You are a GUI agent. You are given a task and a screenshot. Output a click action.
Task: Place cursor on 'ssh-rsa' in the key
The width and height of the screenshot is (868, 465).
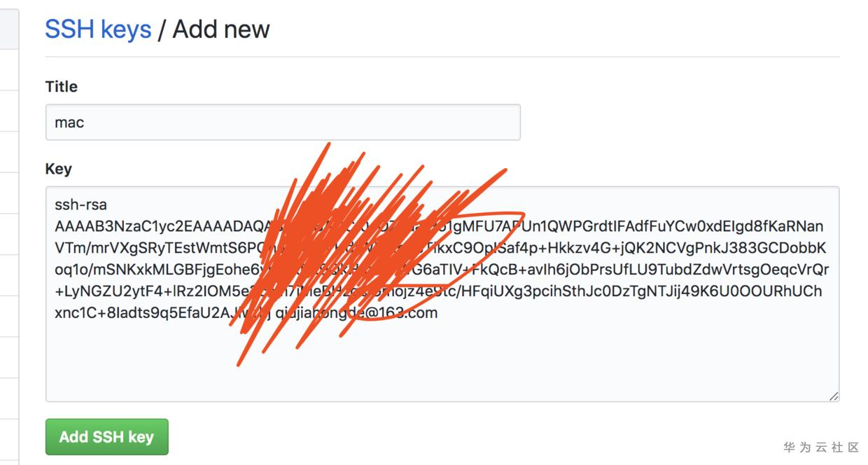click(x=80, y=205)
